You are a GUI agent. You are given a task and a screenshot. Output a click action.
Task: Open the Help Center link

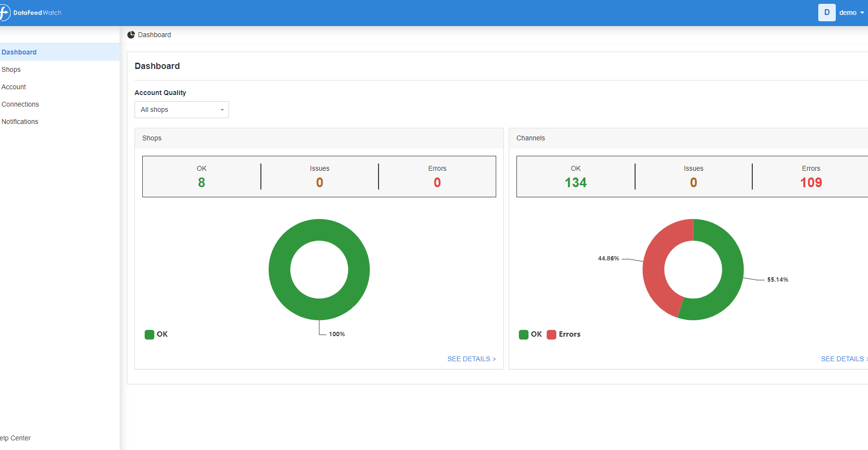click(16, 438)
